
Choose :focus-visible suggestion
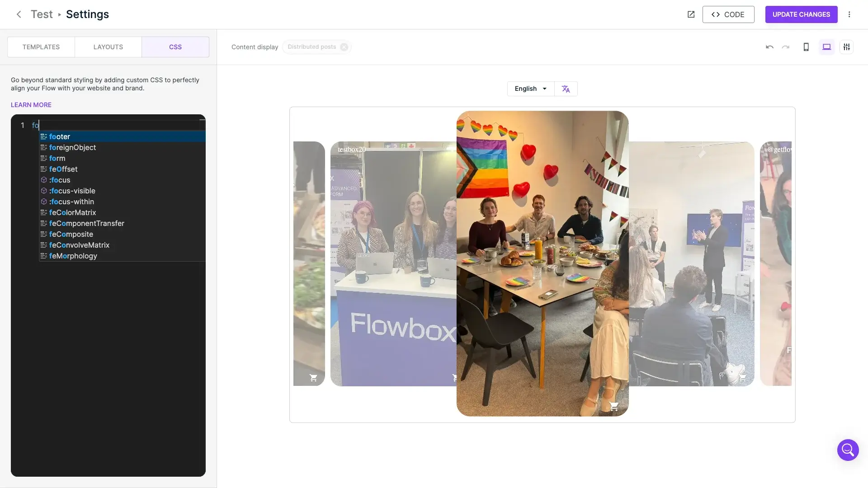(72, 191)
